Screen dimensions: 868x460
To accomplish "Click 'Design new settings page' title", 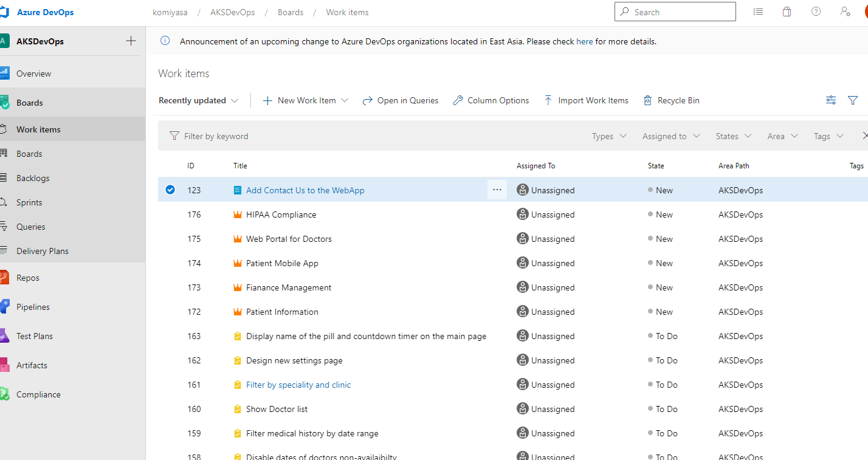I will coord(294,360).
